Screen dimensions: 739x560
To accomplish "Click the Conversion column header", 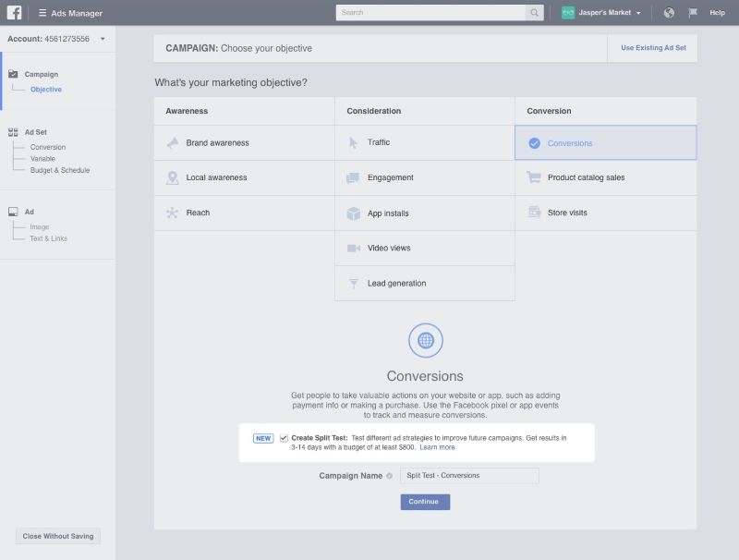I will point(549,111).
